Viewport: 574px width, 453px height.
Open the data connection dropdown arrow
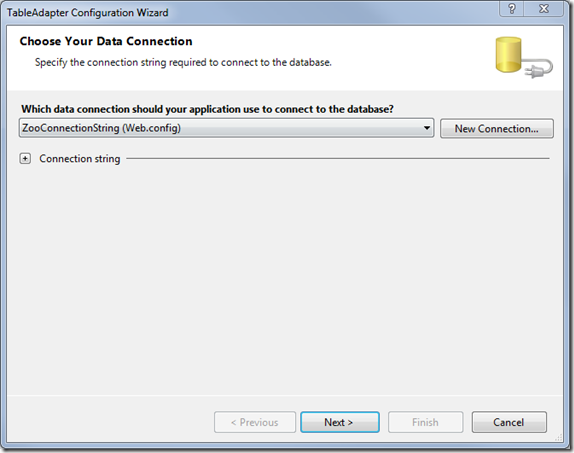[x=426, y=128]
